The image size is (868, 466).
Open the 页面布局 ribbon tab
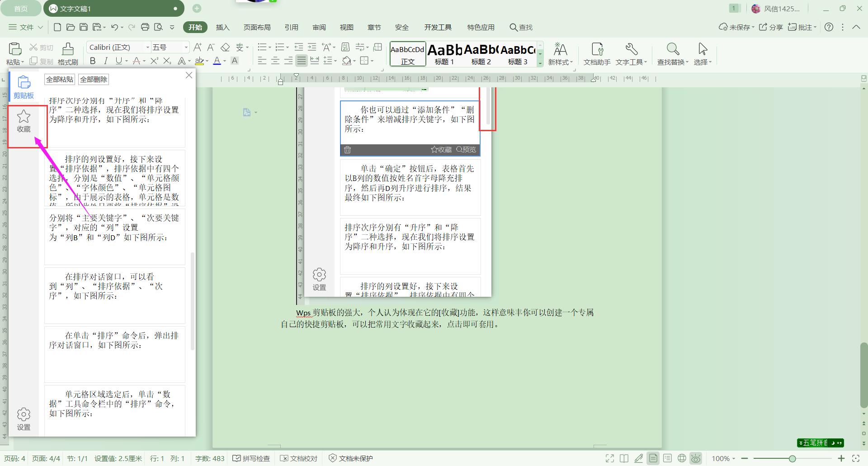[x=257, y=27]
